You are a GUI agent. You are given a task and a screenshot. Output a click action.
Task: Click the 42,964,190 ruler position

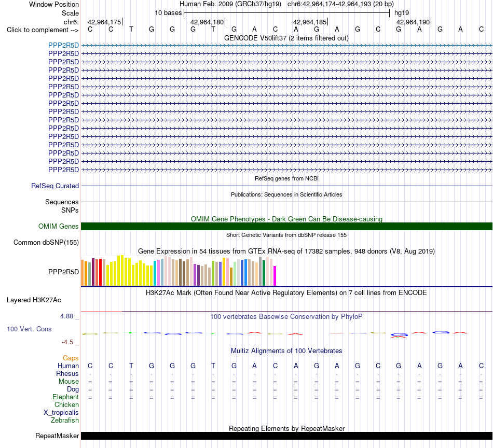point(413,22)
